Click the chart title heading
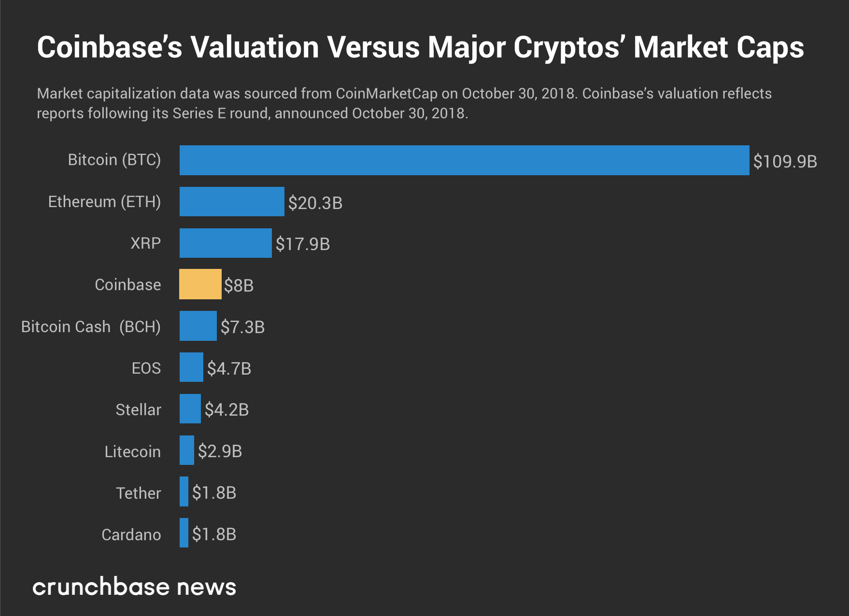The width and height of the screenshot is (849, 616). [x=420, y=47]
